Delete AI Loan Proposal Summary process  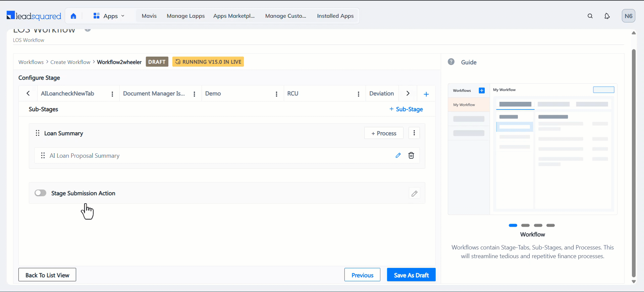[x=411, y=155]
